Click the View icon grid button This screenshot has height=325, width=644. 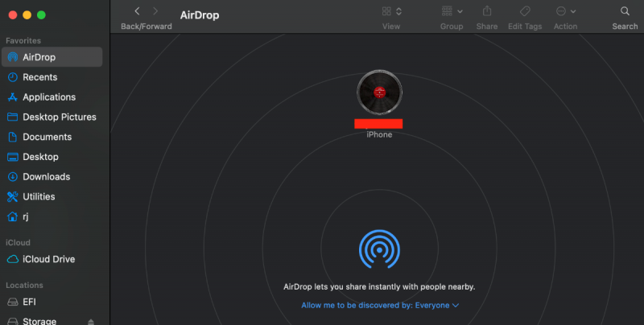pyautogui.click(x=386, y=11)
